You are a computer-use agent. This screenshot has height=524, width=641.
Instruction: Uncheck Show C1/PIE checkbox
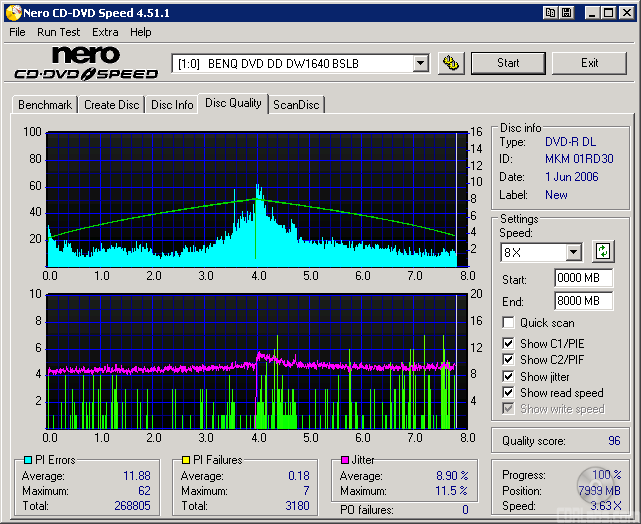509,344
